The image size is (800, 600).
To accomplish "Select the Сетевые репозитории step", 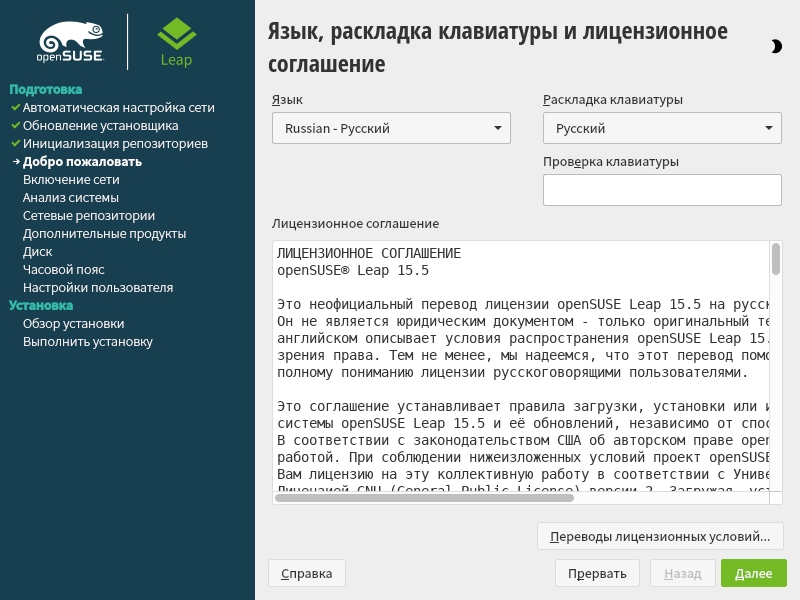I will (89, 216).
